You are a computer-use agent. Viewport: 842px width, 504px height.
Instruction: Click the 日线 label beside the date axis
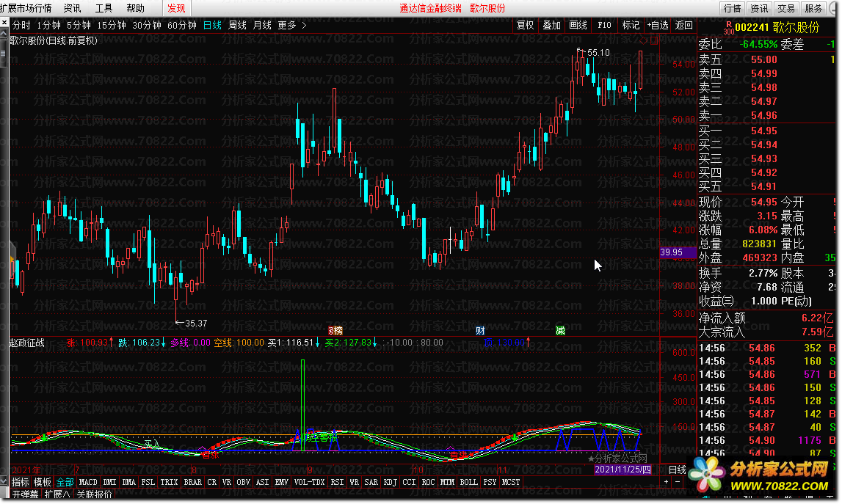(x=677, y=470)
